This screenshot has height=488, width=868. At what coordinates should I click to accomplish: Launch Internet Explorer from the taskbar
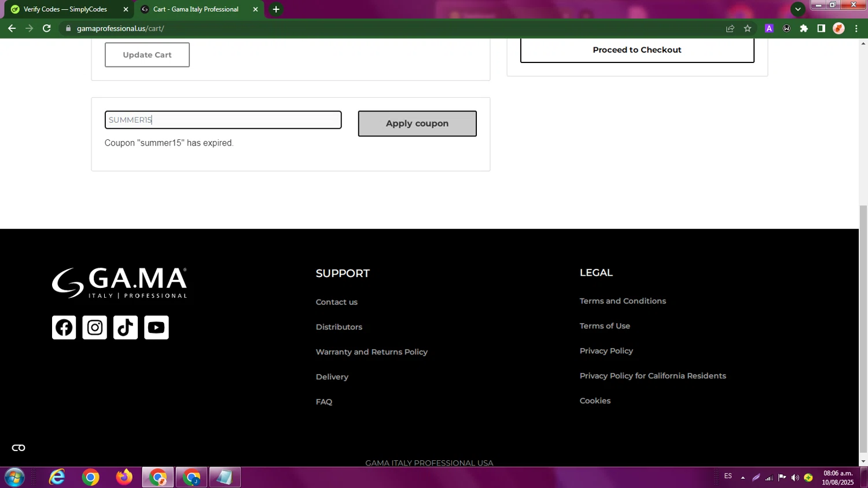coord(57,478)
